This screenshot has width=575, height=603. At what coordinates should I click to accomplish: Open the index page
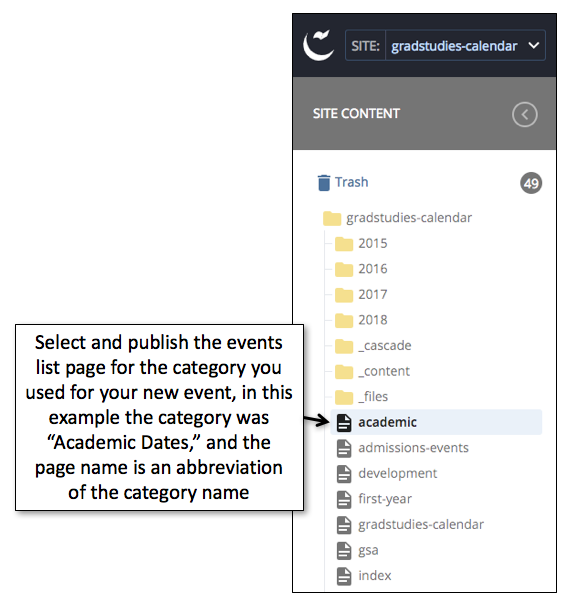point(364,576)
